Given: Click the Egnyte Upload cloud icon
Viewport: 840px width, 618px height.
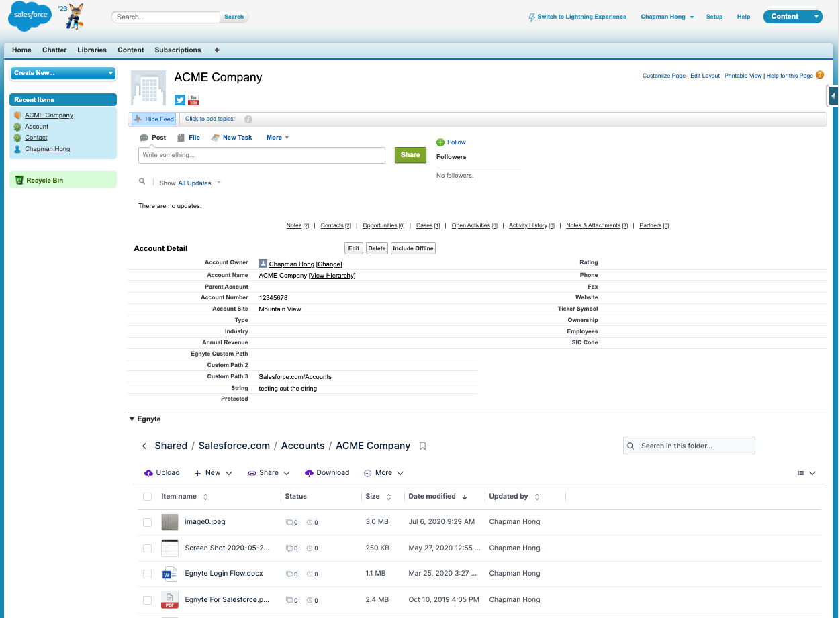Looking at the screenshot, I should 149,473.
